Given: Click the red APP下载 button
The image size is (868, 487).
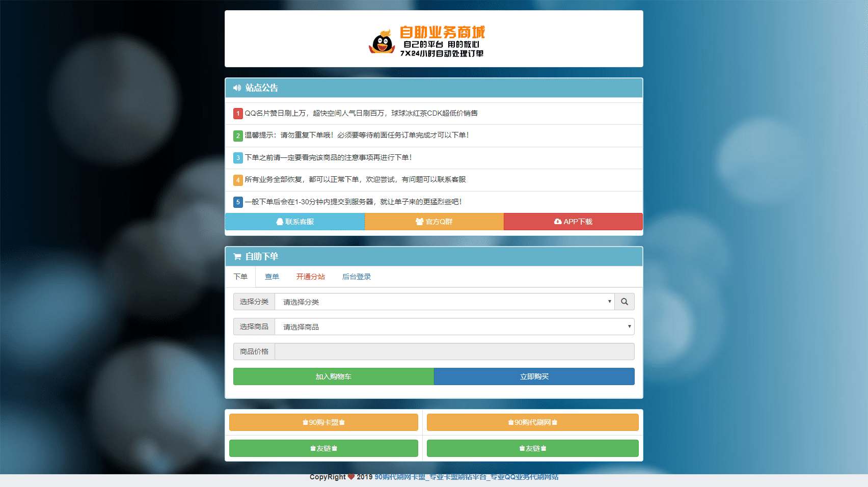Looking at the screenshot, I should (573, 222).
